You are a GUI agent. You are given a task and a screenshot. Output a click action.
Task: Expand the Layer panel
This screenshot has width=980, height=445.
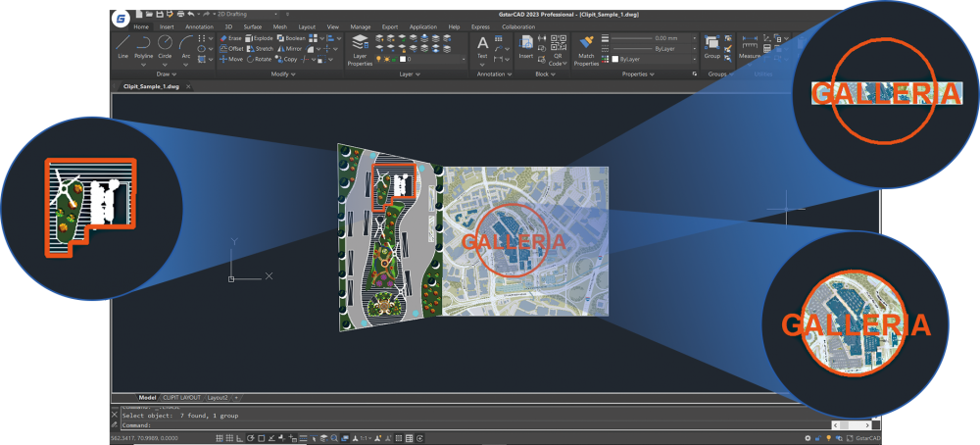pyautogui.click(x=409, y=74)
